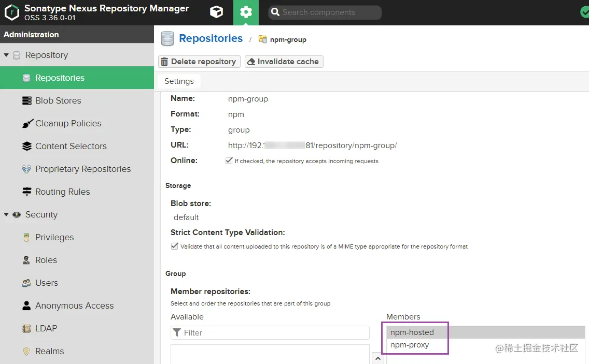Open the Privileges page

coord(54,238)
